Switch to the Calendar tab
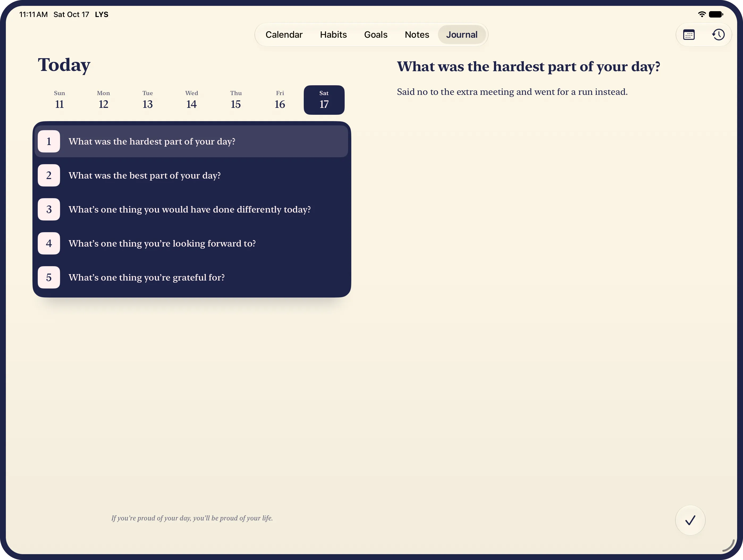 click(284, 35)
